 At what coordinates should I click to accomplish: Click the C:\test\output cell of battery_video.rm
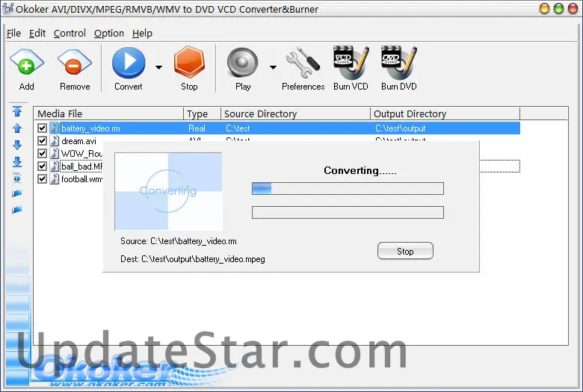click(400, 128)
